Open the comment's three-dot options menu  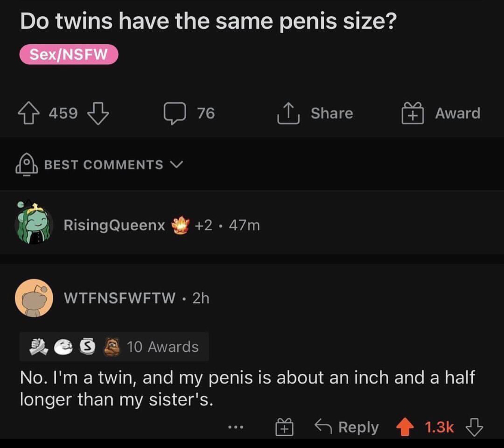(x=235, y=427)
